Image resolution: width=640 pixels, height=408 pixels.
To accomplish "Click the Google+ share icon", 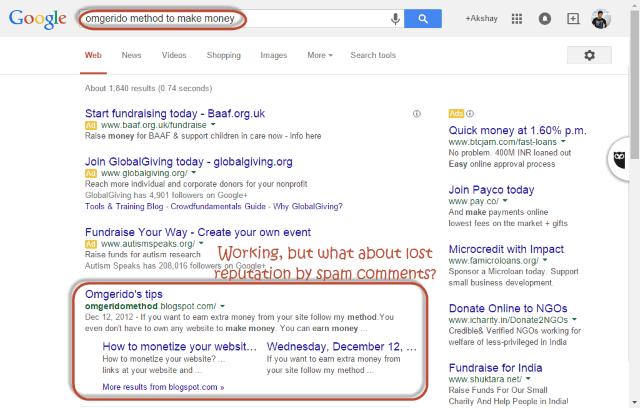I will [x=572, y=19].
